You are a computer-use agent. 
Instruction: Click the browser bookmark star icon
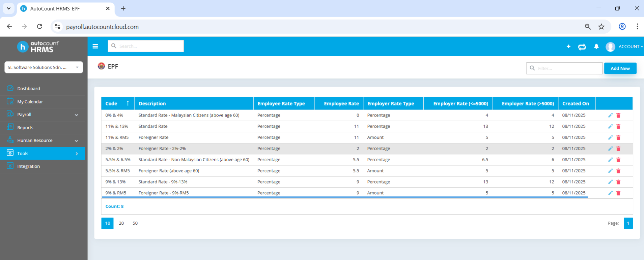(601, 27)
